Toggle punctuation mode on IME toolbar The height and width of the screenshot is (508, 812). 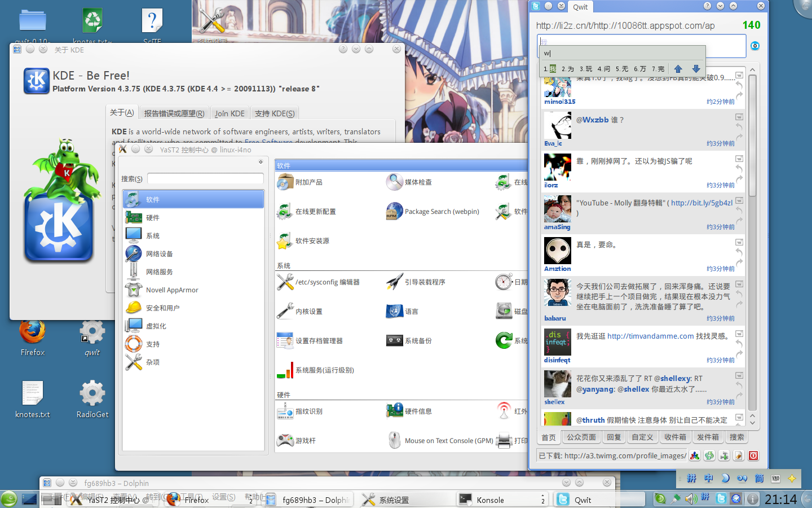pyautogui.click(x=742, y=479)
